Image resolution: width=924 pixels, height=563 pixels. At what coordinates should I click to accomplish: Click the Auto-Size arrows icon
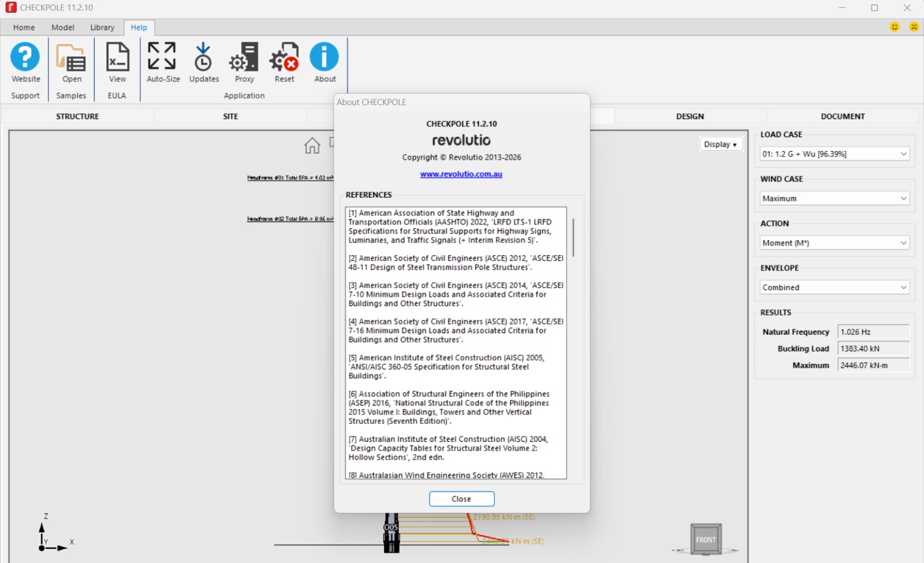tap(162, 57)
